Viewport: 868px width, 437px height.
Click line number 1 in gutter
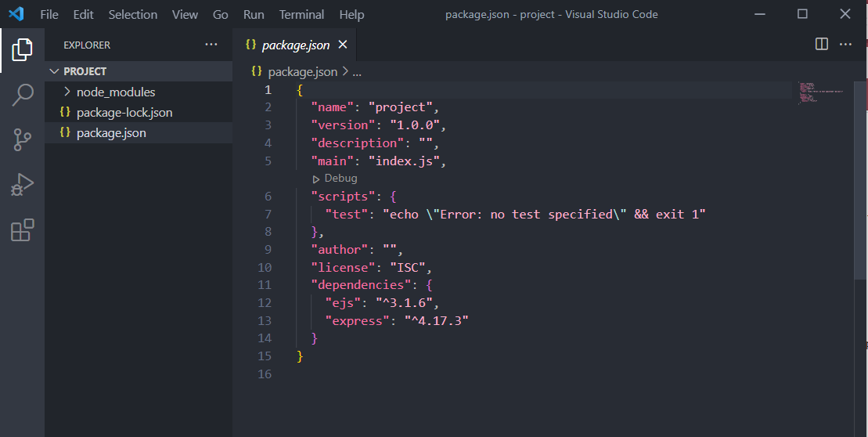coord(268,90)
